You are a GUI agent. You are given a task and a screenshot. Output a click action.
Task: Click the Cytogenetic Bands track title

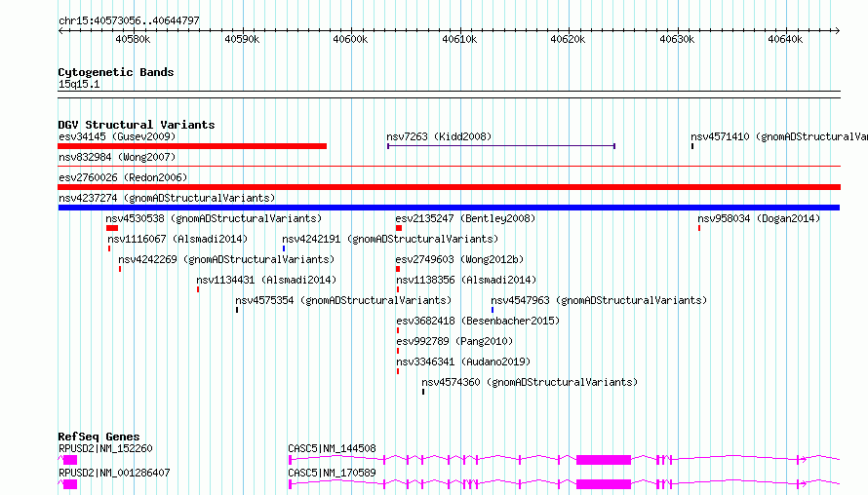[x=116, y=72]
